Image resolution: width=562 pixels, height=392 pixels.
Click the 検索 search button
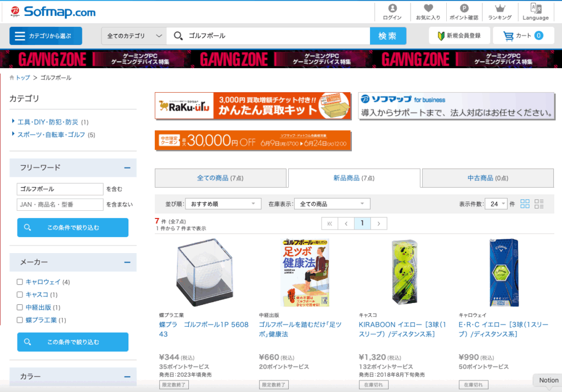(x=388, y=36)
